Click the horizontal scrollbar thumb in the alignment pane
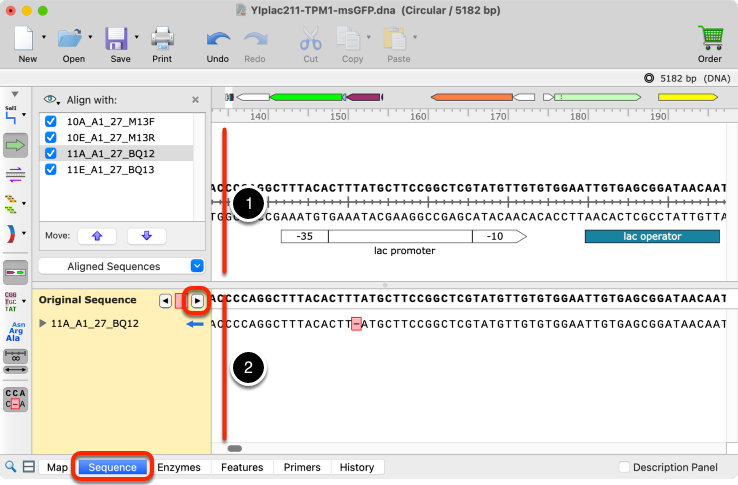 (x=235, y=448)
